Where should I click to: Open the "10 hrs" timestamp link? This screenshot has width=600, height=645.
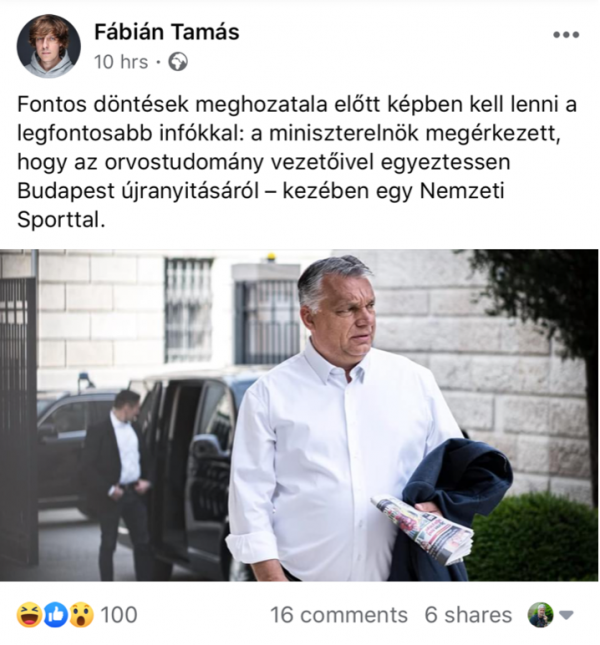click(120, 62)
